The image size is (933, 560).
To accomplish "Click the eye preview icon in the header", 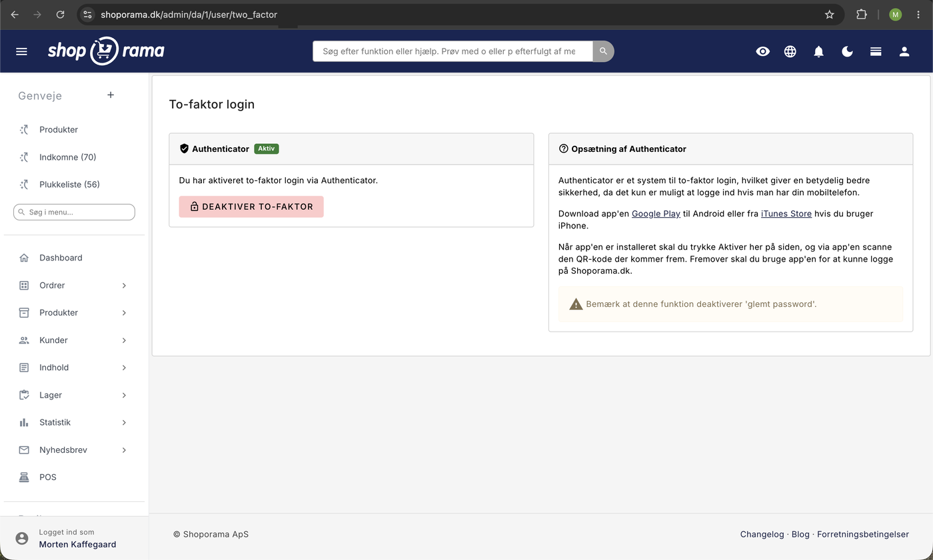I will (763, 51).
